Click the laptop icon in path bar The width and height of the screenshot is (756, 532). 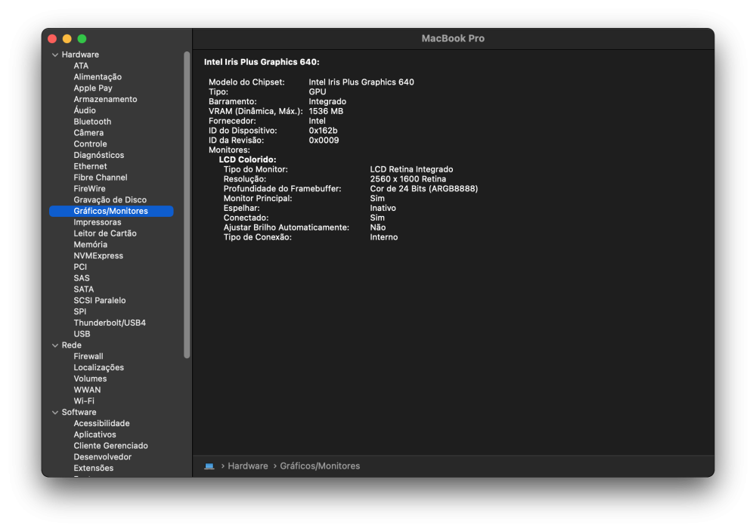coord(209,466)
